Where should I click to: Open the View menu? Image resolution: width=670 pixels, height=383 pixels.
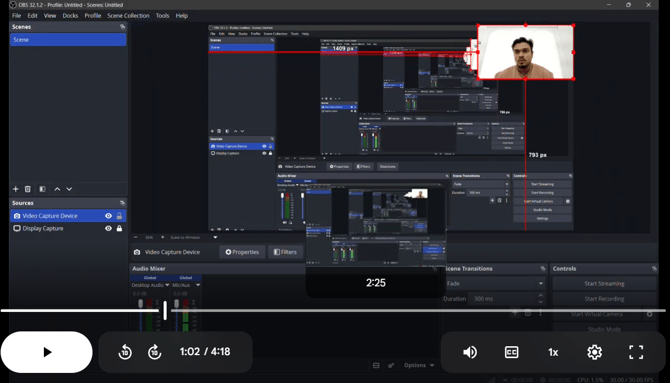[50, 15]
